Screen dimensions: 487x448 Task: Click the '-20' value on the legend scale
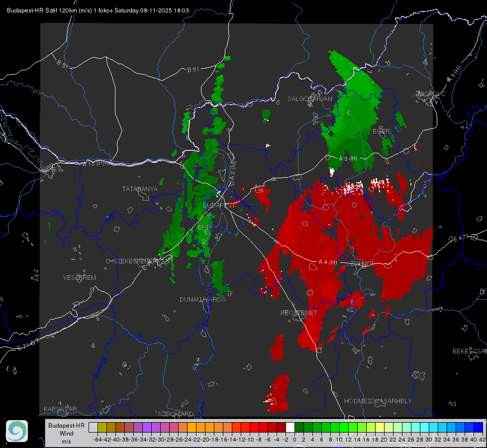pyautogui.click(x=205, y=440)
